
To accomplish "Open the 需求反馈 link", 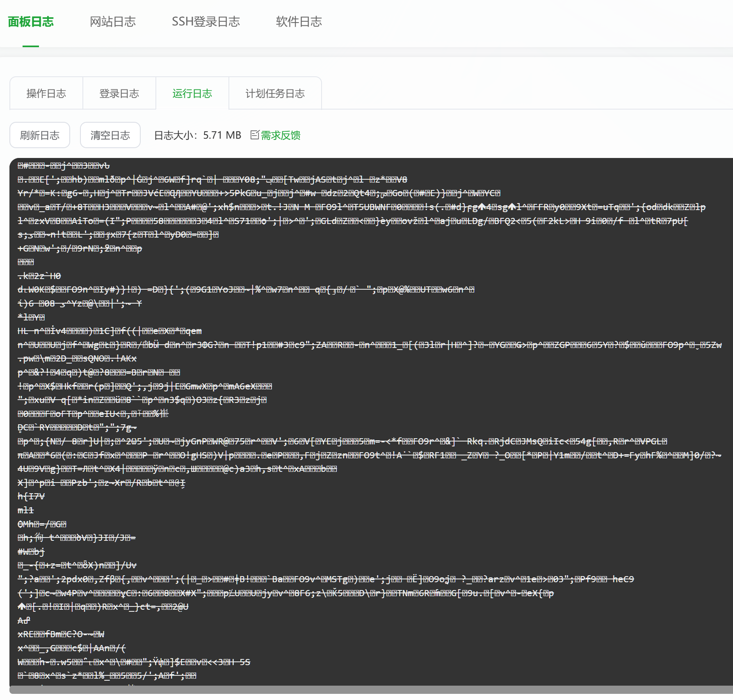I will 281,135.
